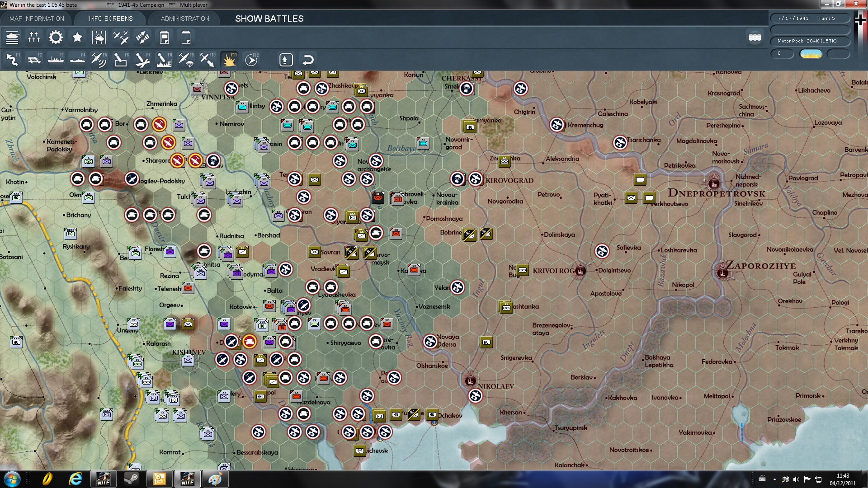This screenshot has height=488, width=868.
Task: Select battle marker near Kremenchug
Action: tap(557, 125)
